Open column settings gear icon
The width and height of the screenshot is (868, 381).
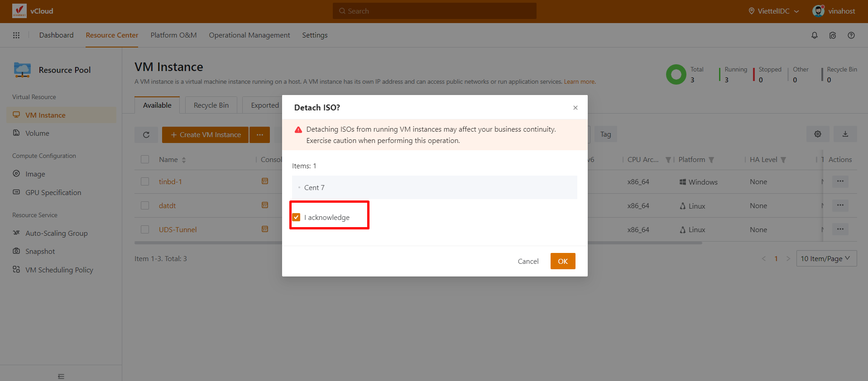pyautogui.click(x=818, y=134)
